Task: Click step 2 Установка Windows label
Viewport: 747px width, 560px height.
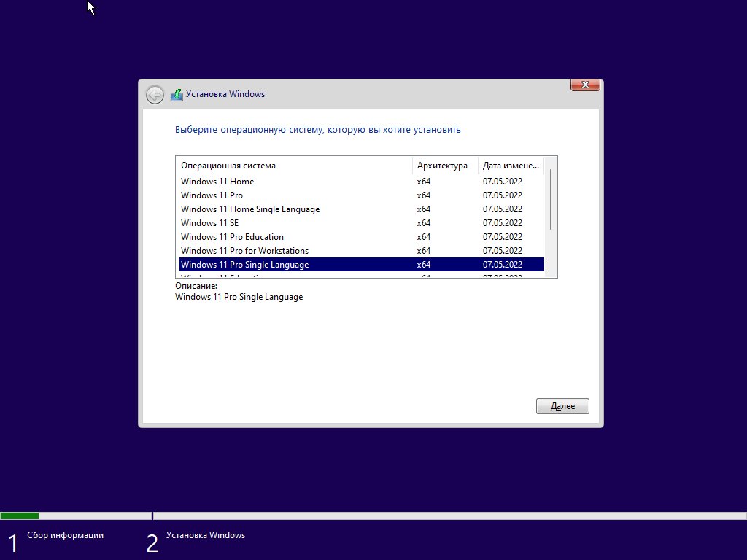Action: pos(206,535)
